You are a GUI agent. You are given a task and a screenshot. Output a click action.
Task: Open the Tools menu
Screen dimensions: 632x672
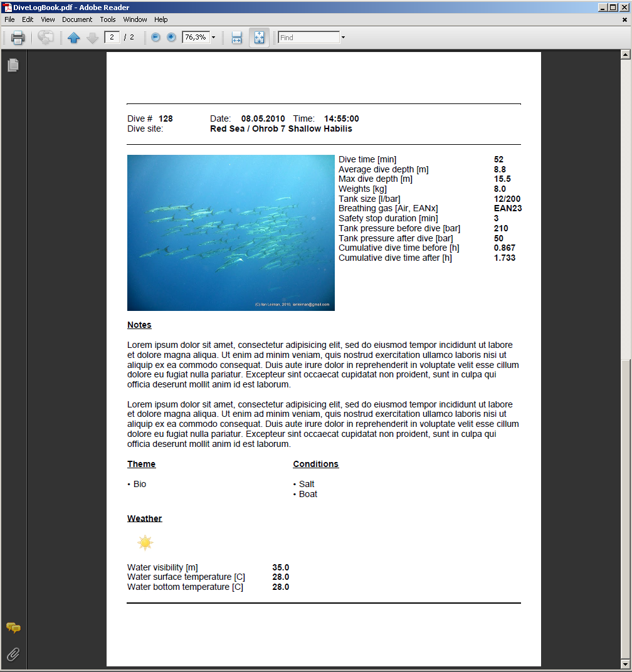[x=108, y=19]
